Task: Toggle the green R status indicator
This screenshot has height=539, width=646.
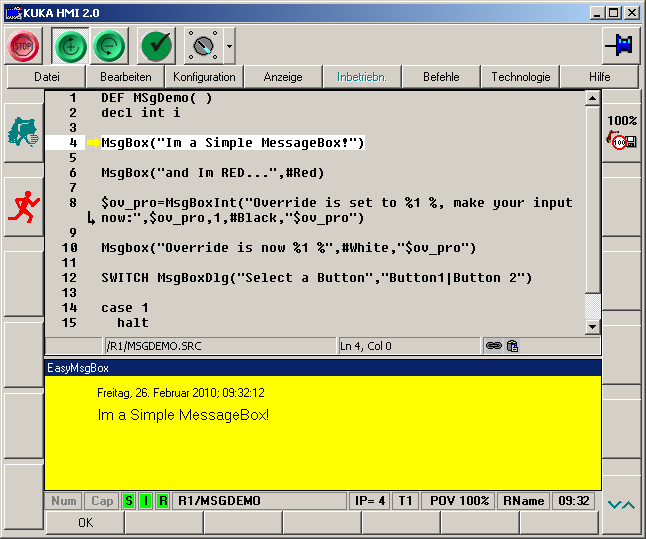Action: pos(162,500)
